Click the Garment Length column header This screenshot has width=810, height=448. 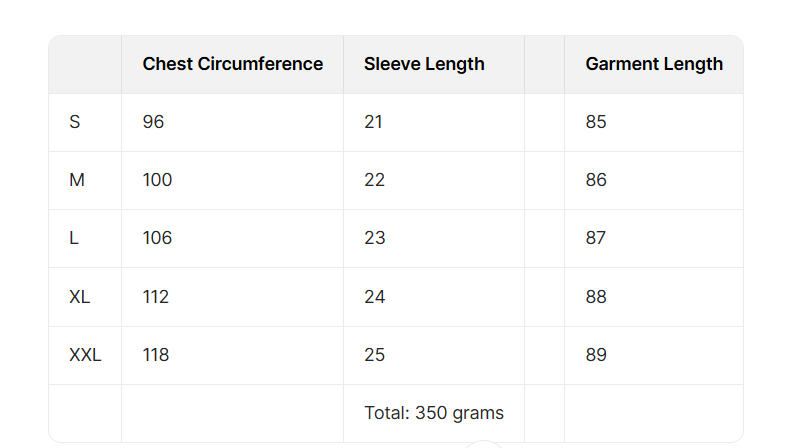click(654, 64)
